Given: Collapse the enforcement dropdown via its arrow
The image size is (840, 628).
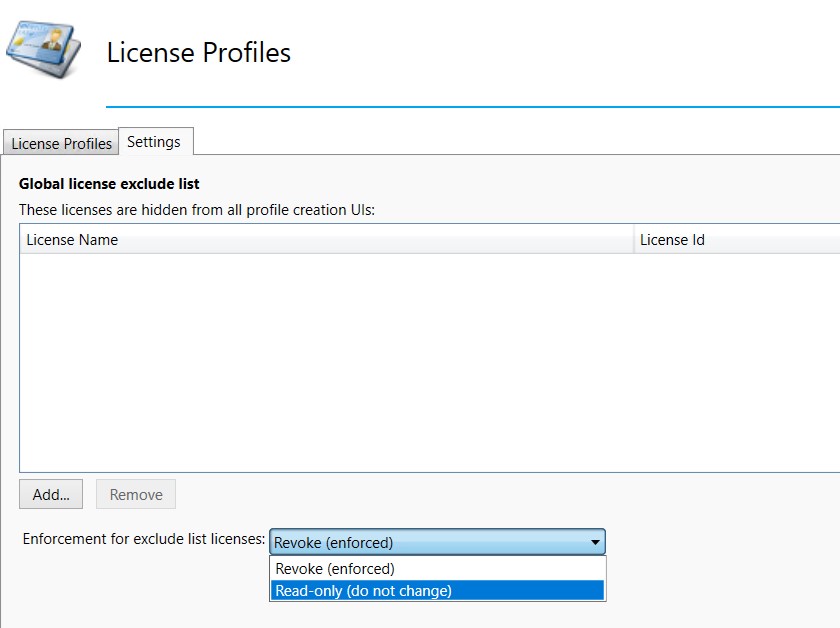Looking at the screenshot, I should (595, 542).
